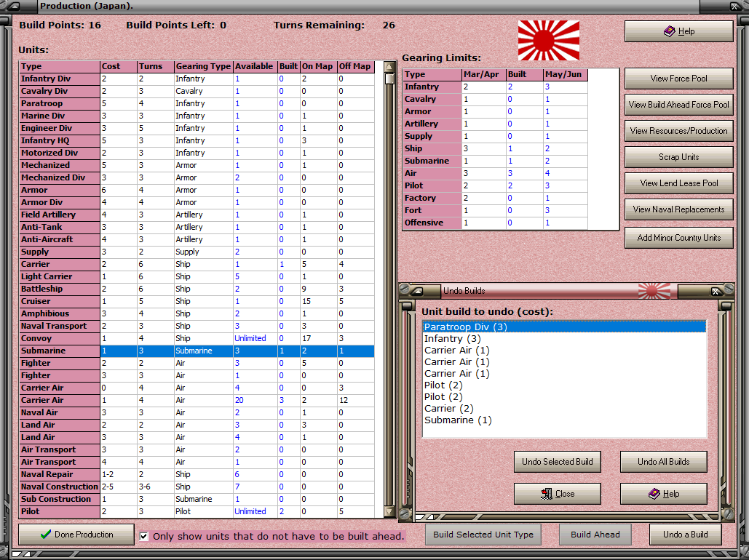
Task: Click the Offensive row in Gearing Limits
Action: coord(496,223)
